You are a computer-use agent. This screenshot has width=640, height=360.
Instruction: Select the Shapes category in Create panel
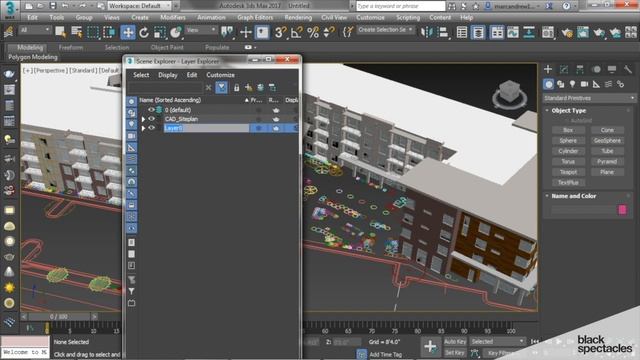(560, 84)
